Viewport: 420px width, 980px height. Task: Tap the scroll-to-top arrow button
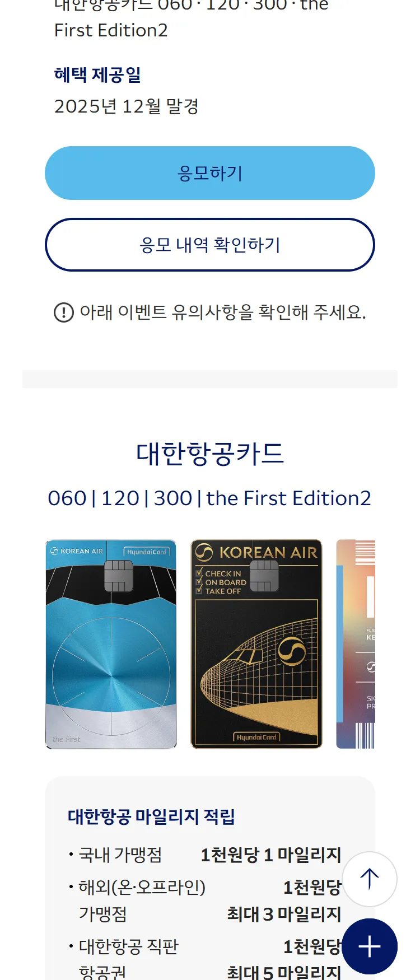pos(370,879)
